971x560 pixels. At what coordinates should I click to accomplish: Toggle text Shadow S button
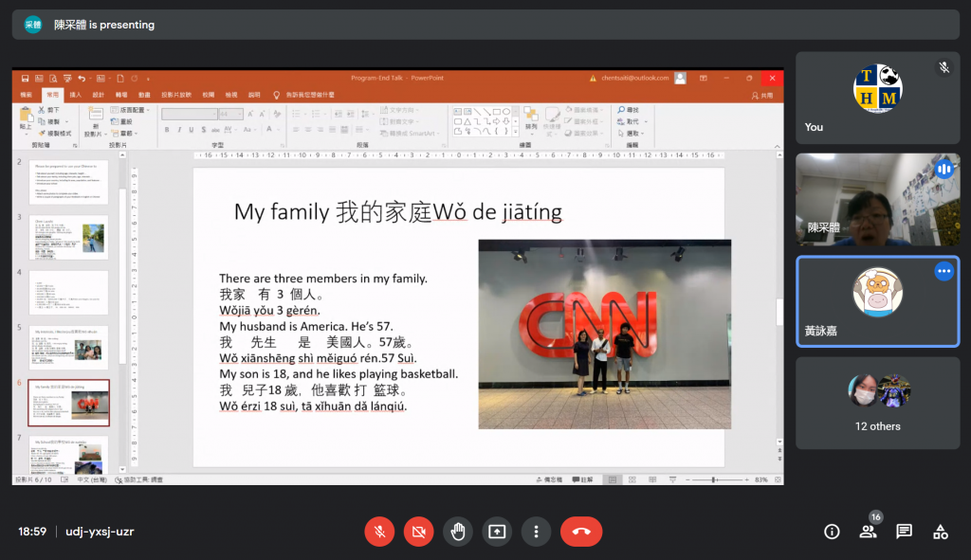point(203,130)
